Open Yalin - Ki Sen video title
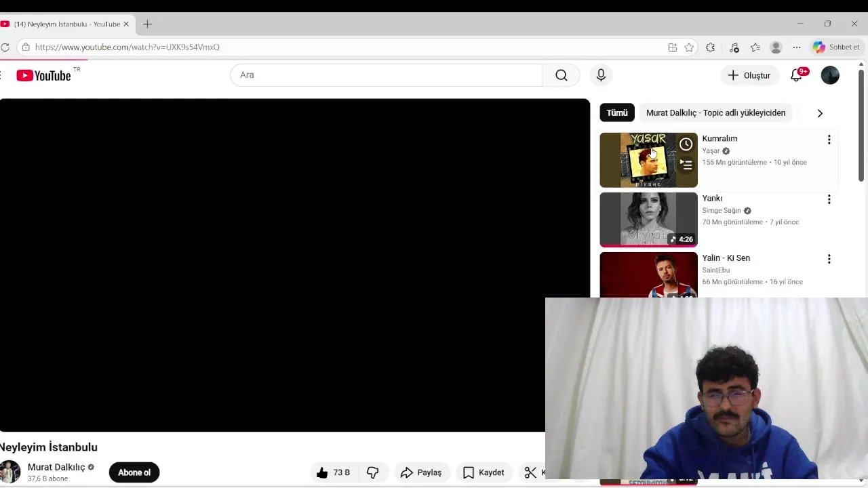 point(726,258)
